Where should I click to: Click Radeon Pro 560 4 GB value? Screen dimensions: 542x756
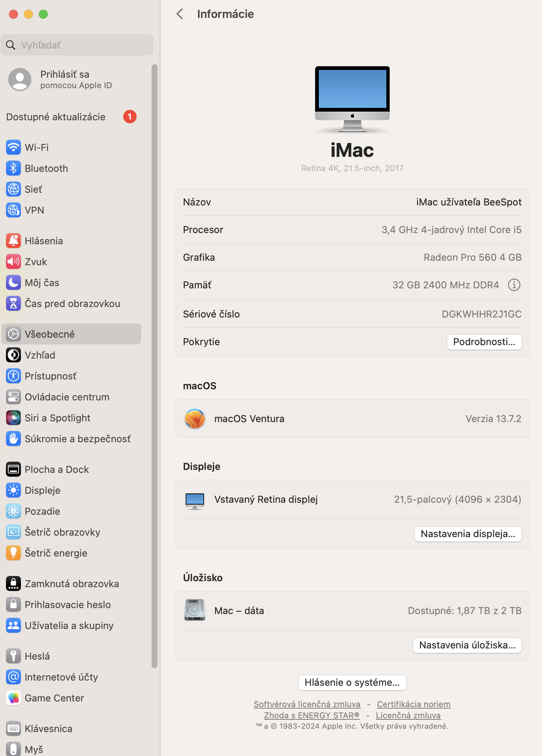pyautogui.click(x=473, y=257)
